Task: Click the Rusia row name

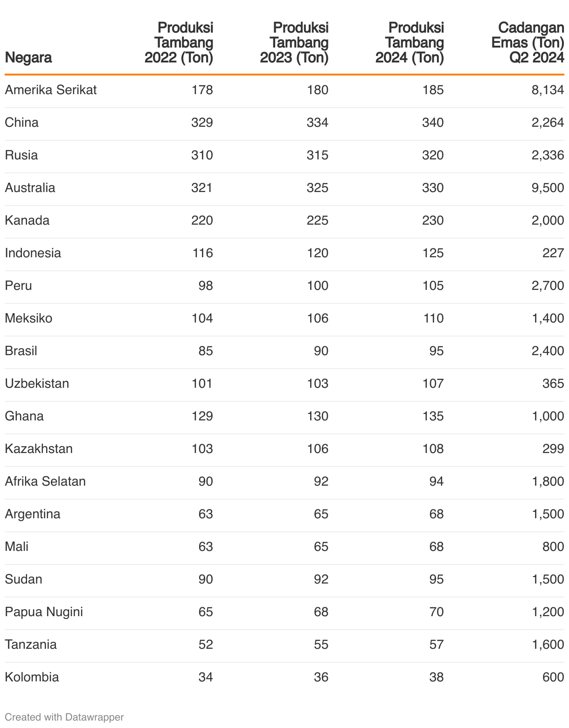Action: [21, 155]
